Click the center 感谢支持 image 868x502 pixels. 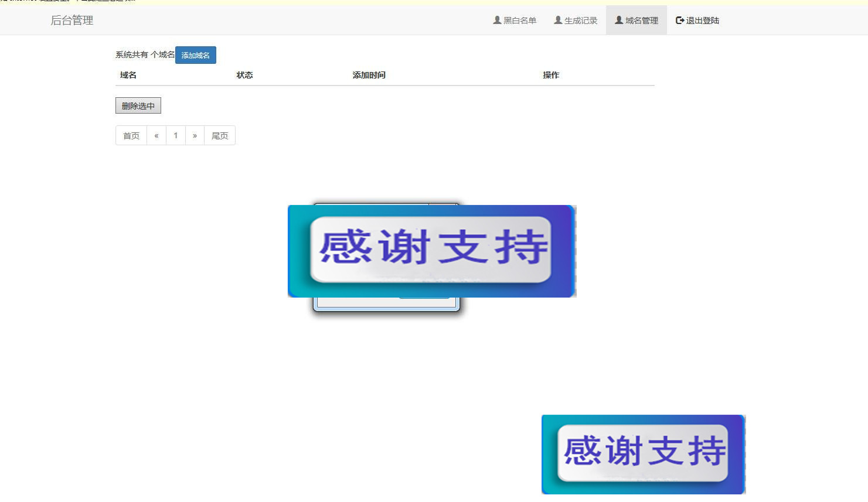click(x=431, y=251)
